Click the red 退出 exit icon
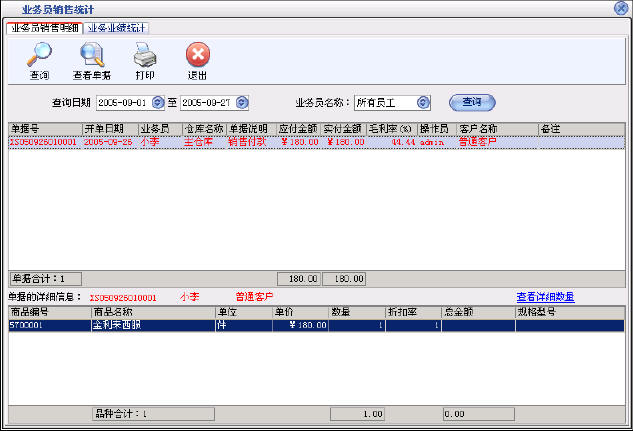633x431 pixels. pyautogui.click(x=198, y=58)
